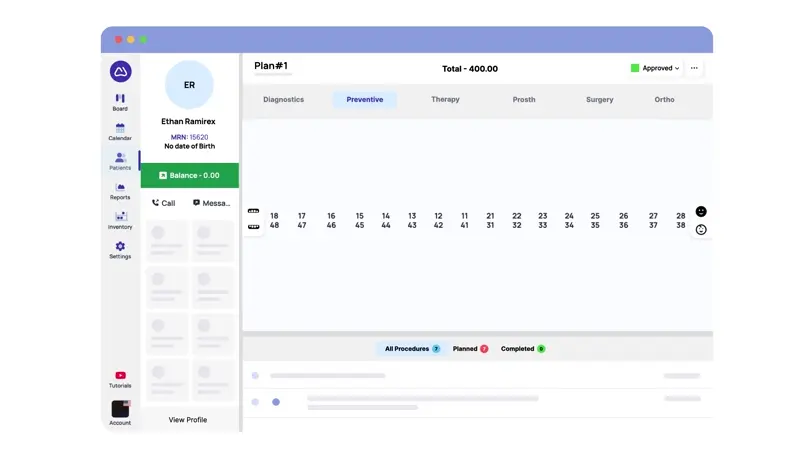
Task: Switch to adult teeth face view
Action: [701, 211]
